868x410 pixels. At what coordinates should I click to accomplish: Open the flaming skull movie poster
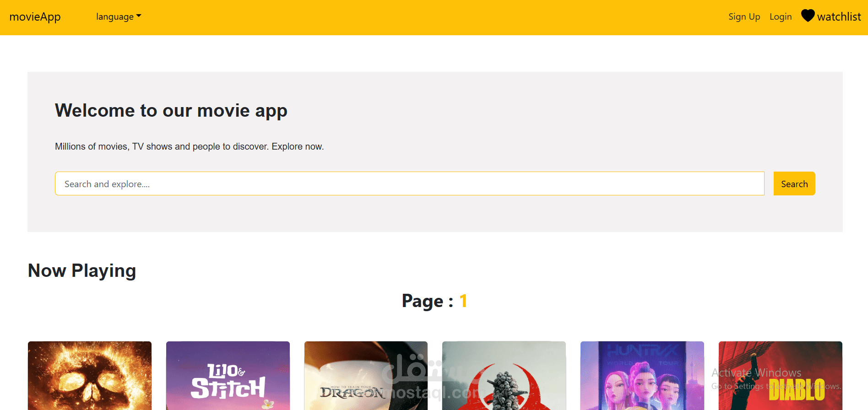click(90, 376)
